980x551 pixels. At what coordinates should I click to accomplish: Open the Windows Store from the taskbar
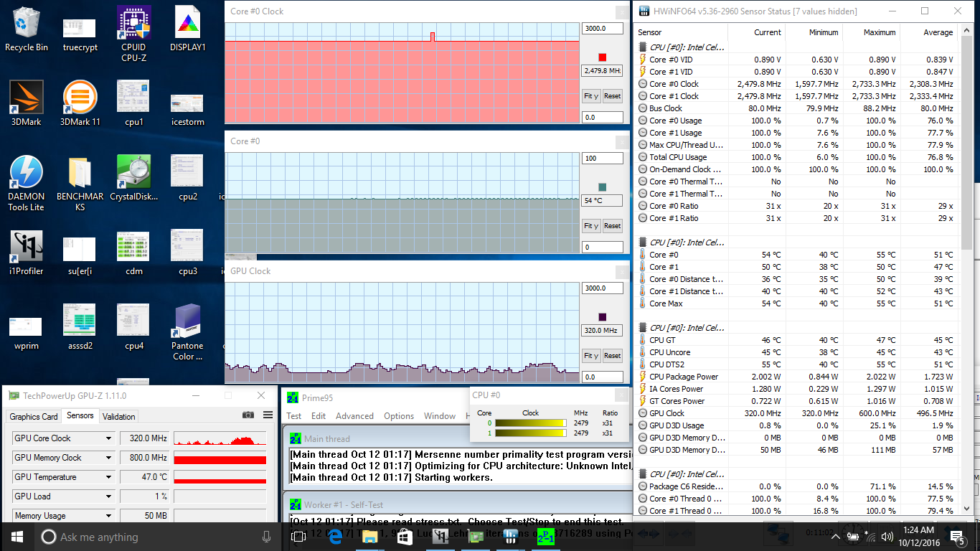[x=405, y=537]
